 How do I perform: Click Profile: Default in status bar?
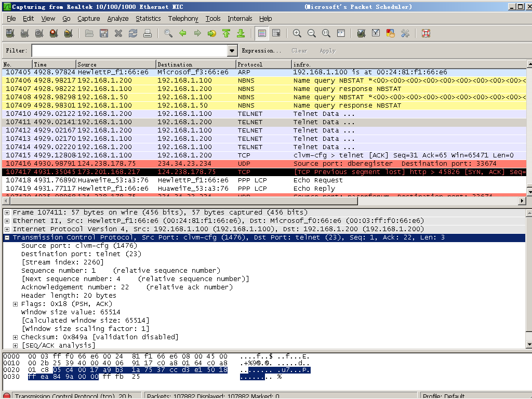pos(444,396)
